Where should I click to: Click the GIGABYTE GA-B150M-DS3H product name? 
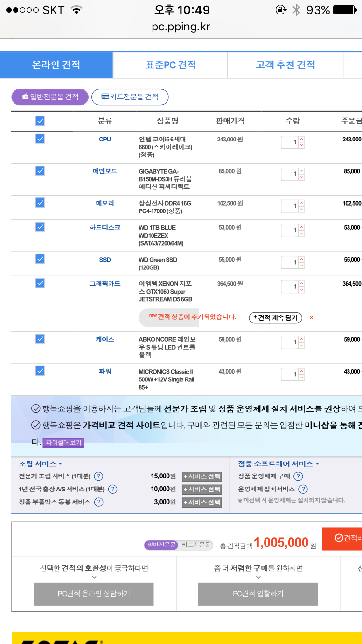165,179
